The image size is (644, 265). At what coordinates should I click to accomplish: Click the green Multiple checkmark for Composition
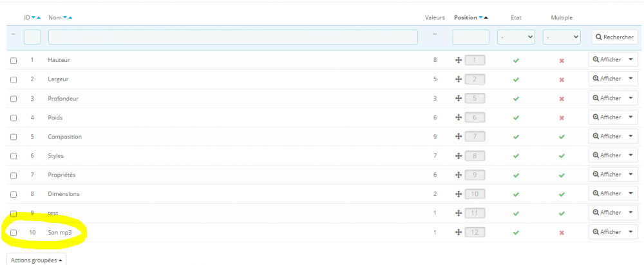tap(562, 137)
